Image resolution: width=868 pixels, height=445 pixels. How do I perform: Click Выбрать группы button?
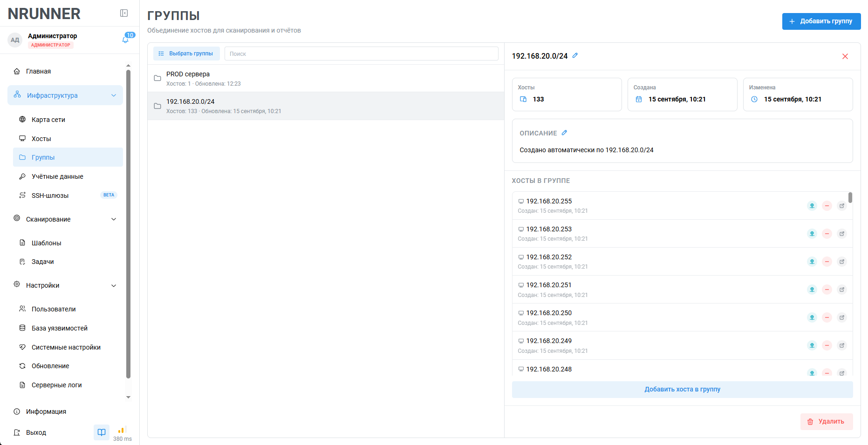[x=186, y=54]
